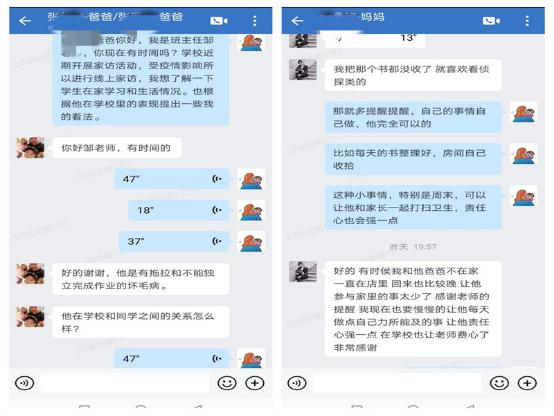Switch to voice input in left chat
Image resolution: width=554 pixels, height=416 pixels.
(24, 383)
